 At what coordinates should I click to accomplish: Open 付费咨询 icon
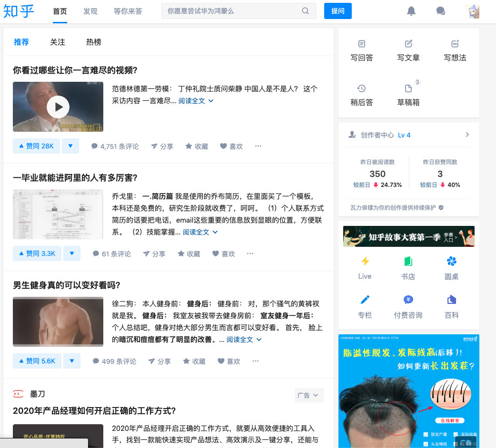coord(408,300)
